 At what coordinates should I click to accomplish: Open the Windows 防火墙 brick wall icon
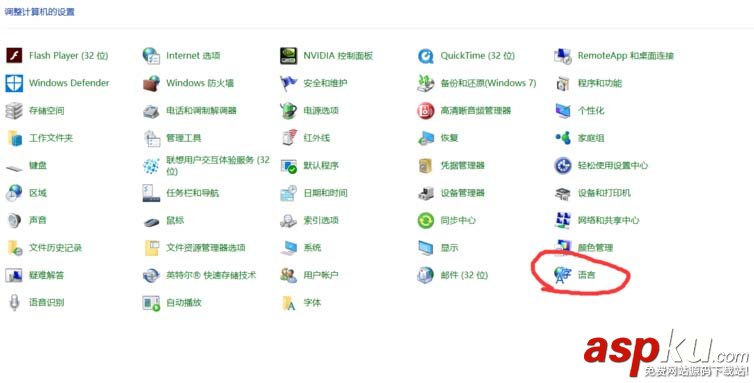pos(151,83)
